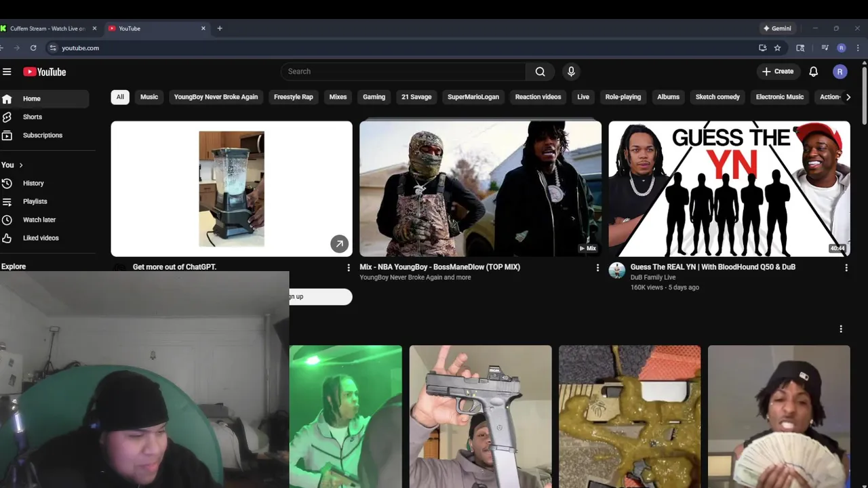Select the Albums filter chip

[668, 97]
